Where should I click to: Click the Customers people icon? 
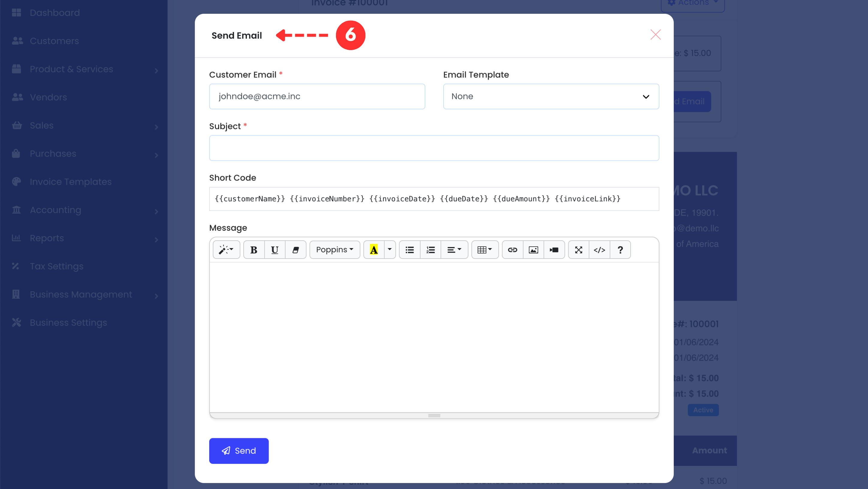click(x=17, y=41)
